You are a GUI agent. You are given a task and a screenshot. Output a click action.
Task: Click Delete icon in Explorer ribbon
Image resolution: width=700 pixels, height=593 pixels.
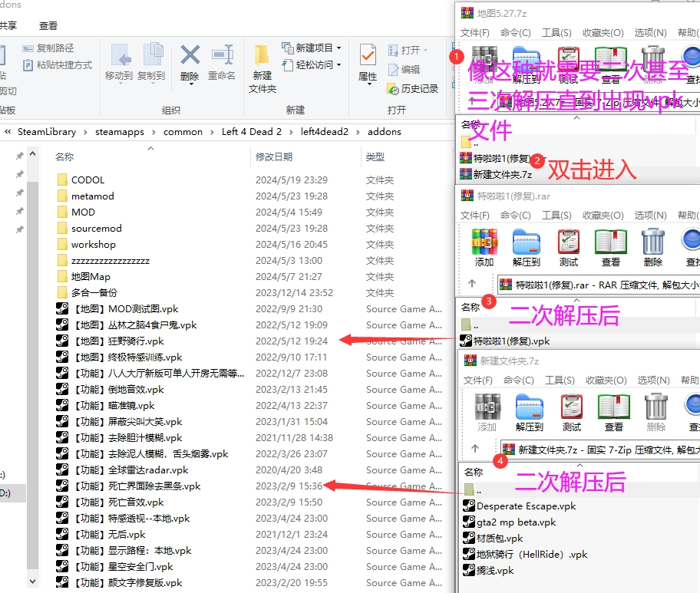pyautogui.click(x=190, y=61)
